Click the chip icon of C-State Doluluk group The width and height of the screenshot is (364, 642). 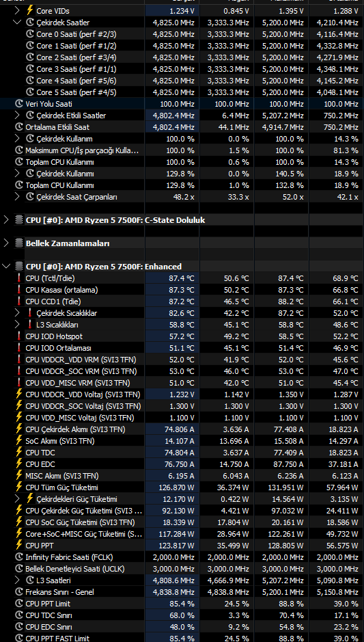coord(19,220)
